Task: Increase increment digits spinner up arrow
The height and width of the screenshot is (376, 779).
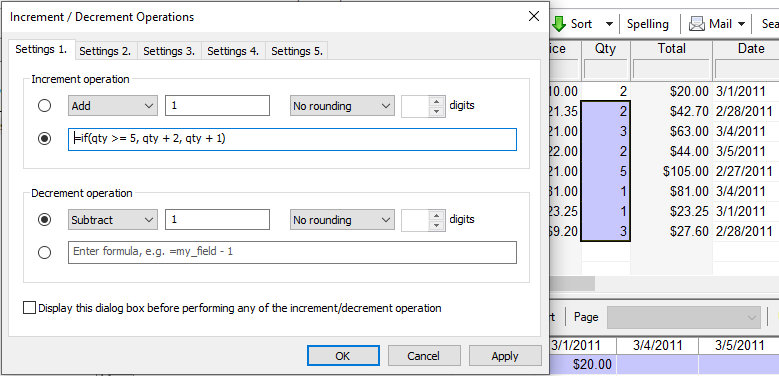Action: pos(436,101)
